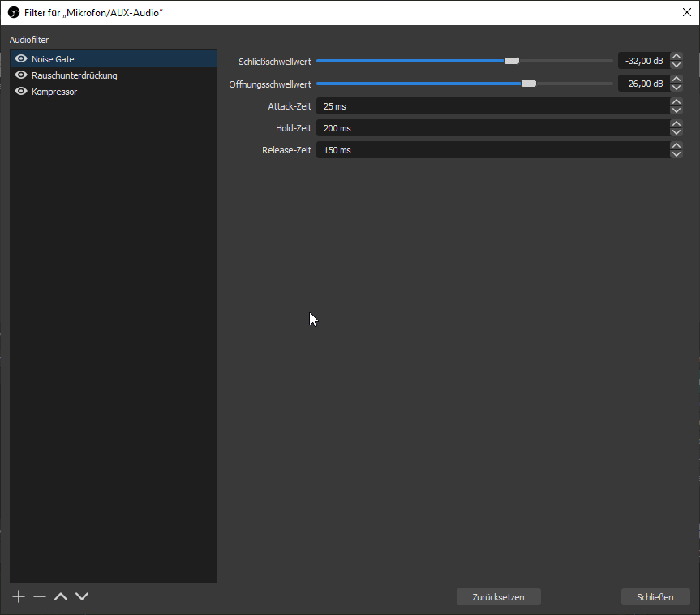Move selected filter down with arrow icon

(x=82, y=596)
